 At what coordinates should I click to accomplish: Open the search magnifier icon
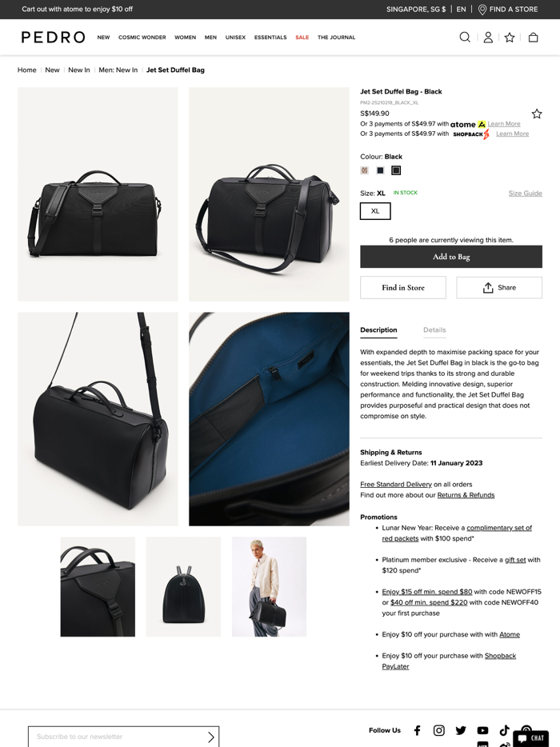[x=465, y=37]
